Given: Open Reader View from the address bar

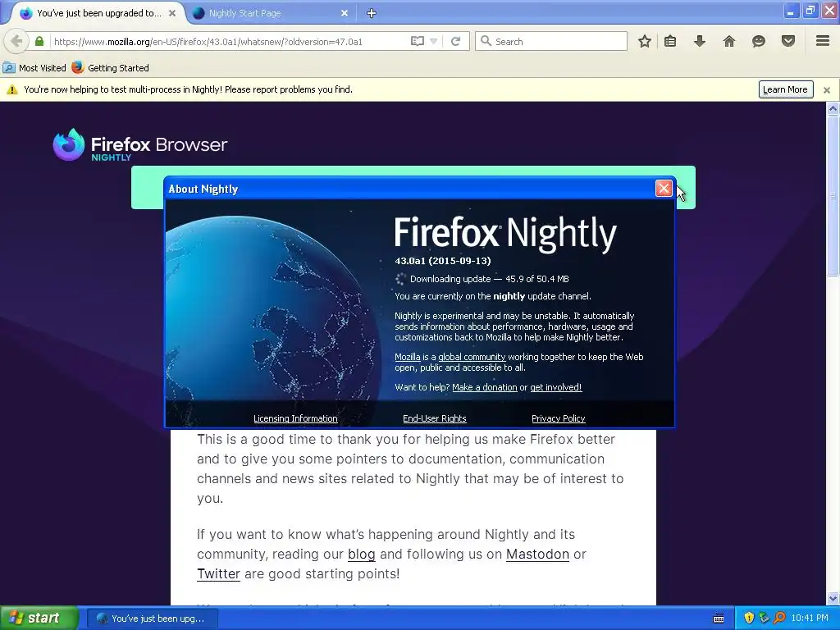Looking at the screenshot, I should click(x=418, y=41).
